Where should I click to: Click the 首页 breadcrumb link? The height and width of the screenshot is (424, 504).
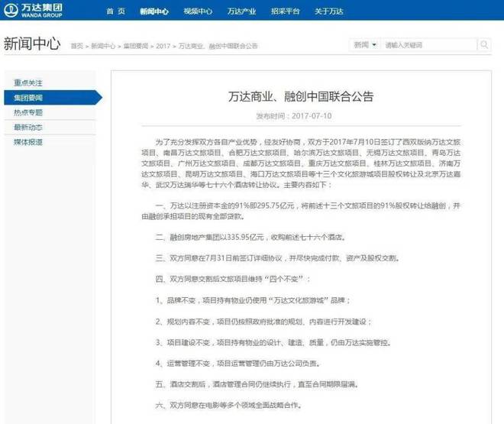click(77, 46)
